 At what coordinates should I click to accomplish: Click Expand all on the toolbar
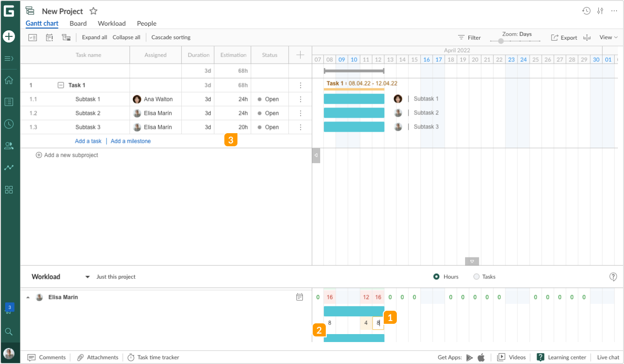click(94, 37)
